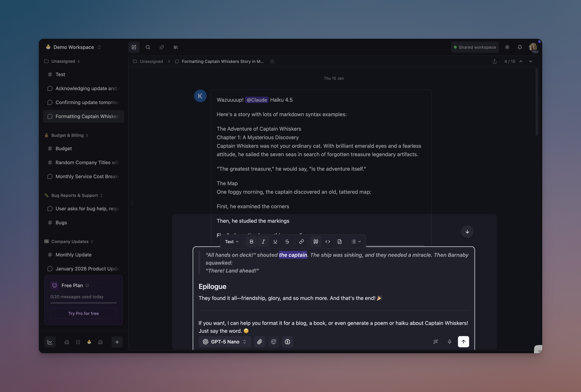The image size is (581, 392).
Task: Insert a link with the chain icon
Action: click(302, 242)
